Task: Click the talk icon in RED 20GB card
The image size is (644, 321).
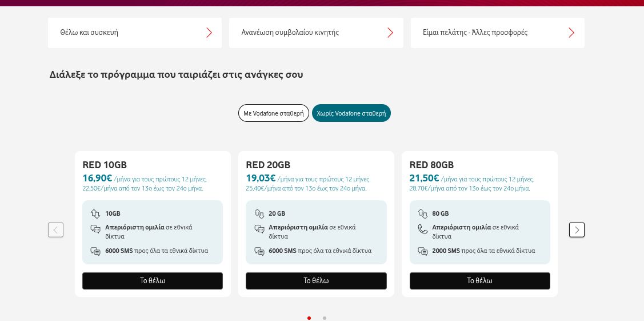Action: (259, 229)
